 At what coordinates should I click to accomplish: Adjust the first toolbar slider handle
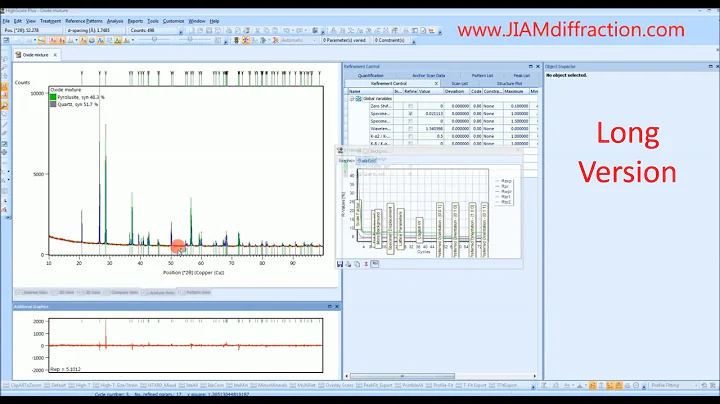click(x=154, y=40)
